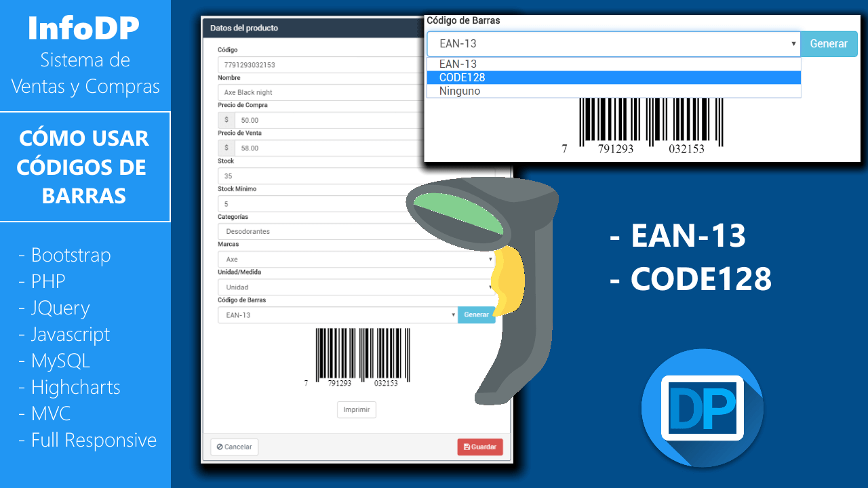Select the CODE128 option in the list

[613, 77]
